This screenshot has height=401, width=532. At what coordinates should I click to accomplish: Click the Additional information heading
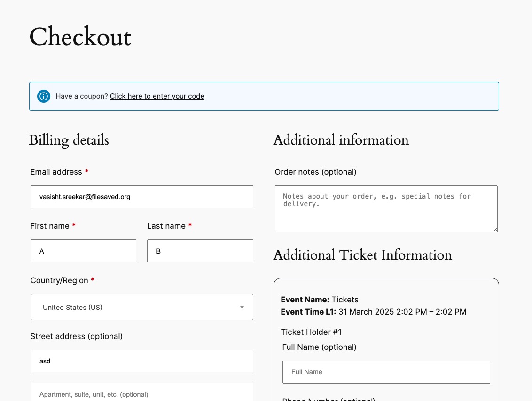[341, 140]
